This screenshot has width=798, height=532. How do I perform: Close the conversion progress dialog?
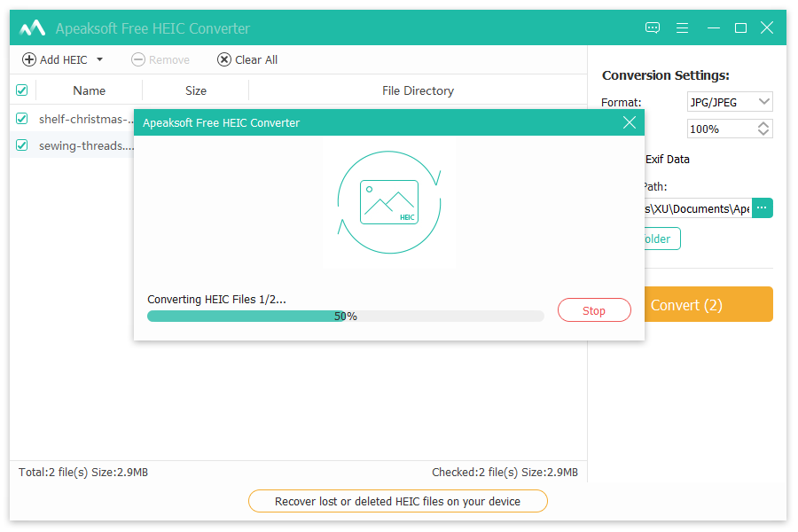pyautogui.click(x=630, y=123)
